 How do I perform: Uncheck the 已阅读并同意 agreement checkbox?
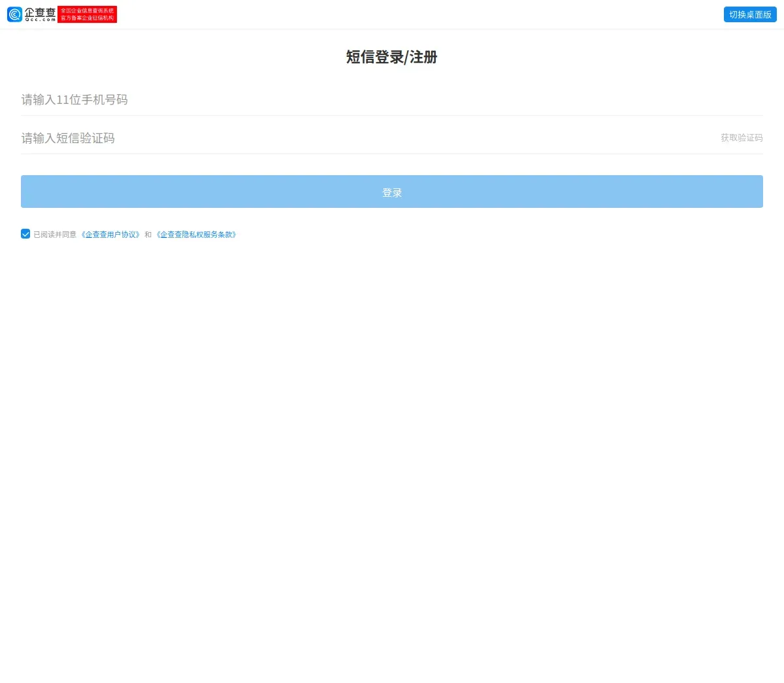(x=25, y=234)
